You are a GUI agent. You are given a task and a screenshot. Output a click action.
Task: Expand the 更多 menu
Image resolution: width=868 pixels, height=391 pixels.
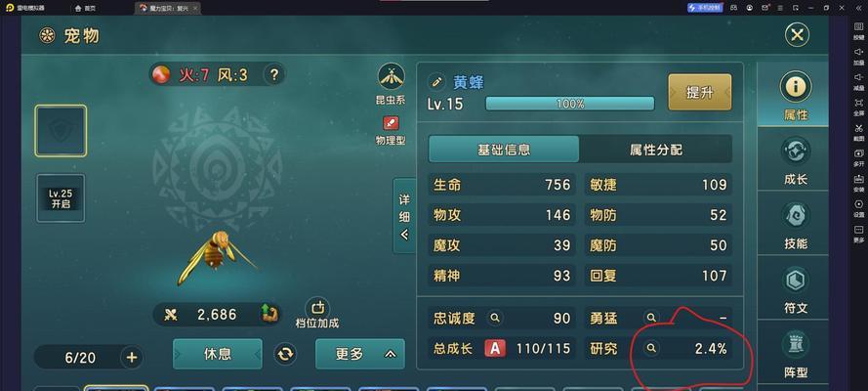click(x=360, y=354)
